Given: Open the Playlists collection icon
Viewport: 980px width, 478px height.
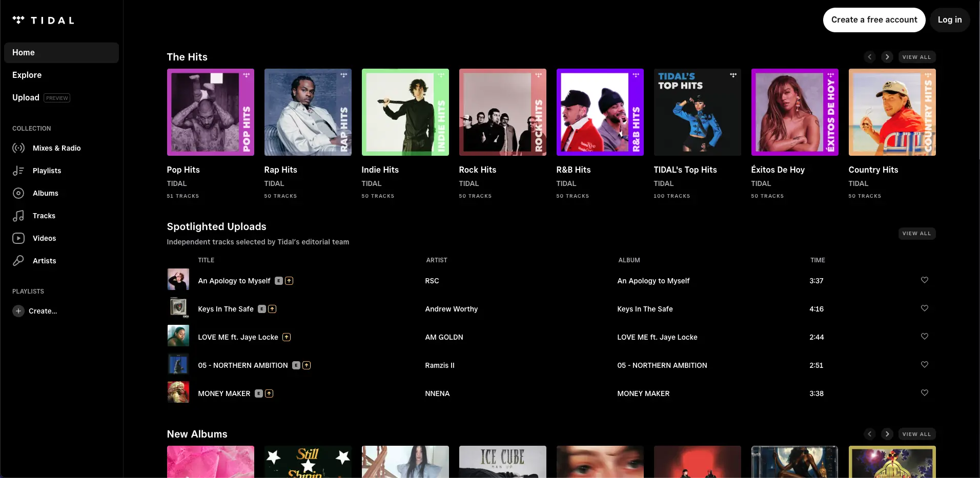Looking at the screenshot, I should pos(18,171).
